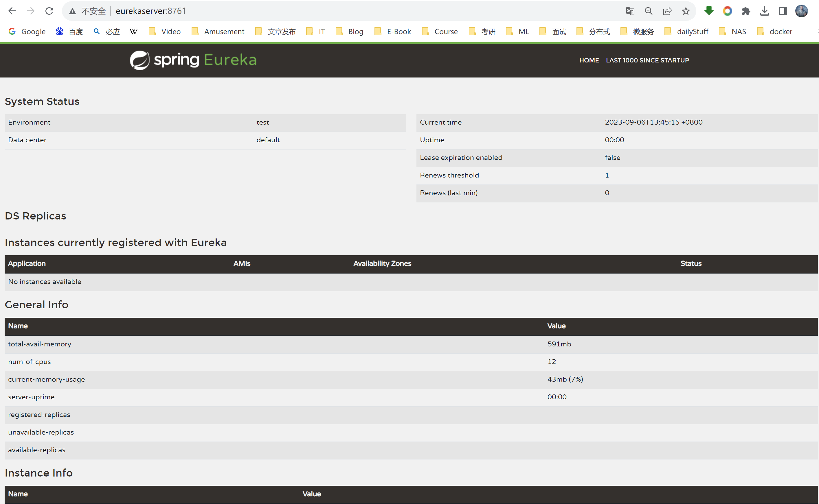
Task: Open the 微服务 bookmark folder
Action: click(x=637, y=31)
